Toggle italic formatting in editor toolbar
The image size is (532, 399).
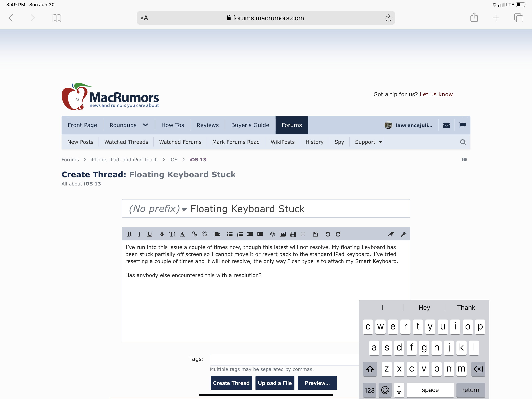tap(139, 234)
